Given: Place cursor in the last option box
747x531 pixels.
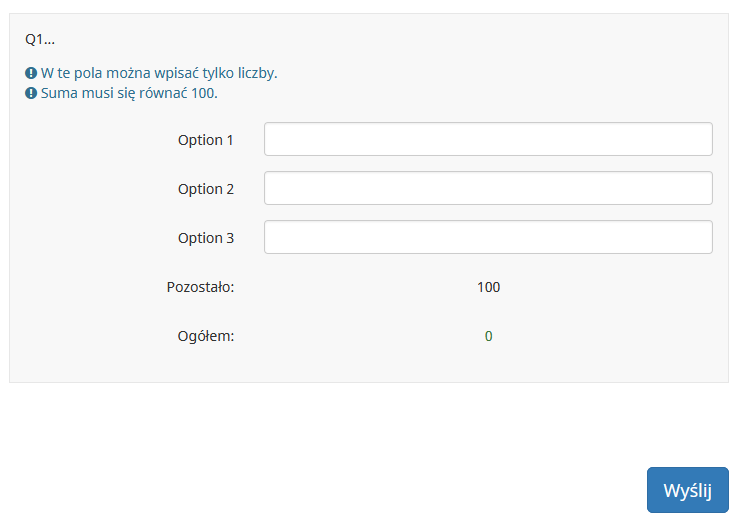Looking at the screenshot, I should pos(488,237).
